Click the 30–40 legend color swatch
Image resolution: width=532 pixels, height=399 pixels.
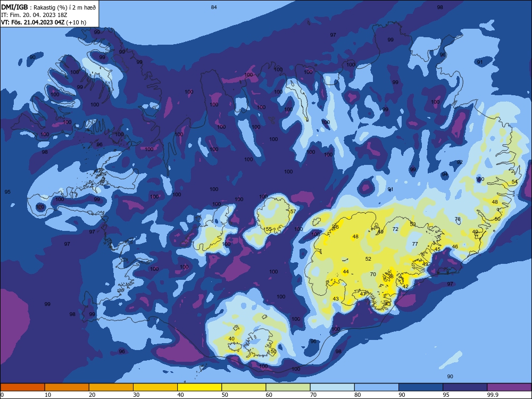tap(155, 387)
